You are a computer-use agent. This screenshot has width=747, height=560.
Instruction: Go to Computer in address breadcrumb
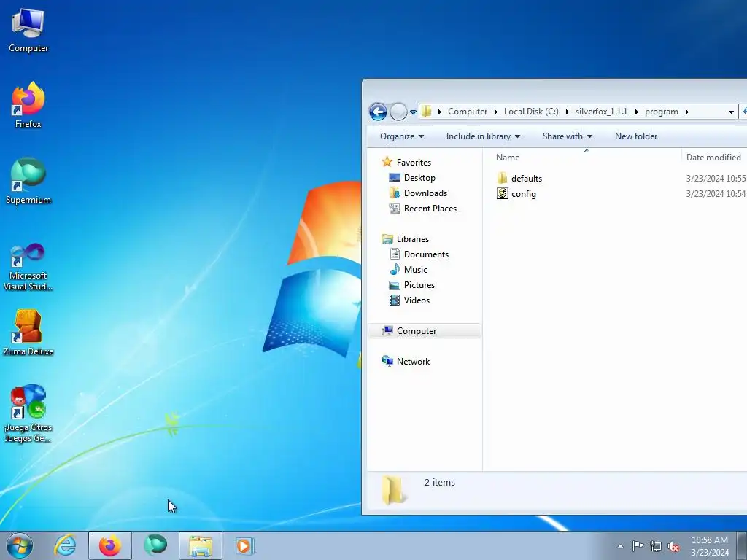pyautogui.click(x=468, y=112)
